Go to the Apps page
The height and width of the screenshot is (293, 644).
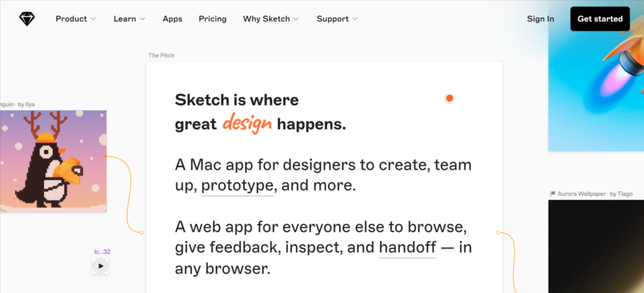172,19
